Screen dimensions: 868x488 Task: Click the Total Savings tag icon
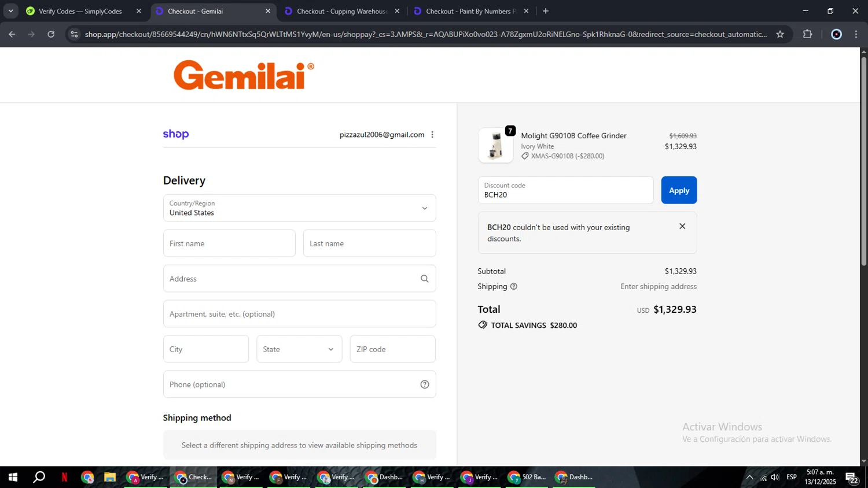click(483, 325)
